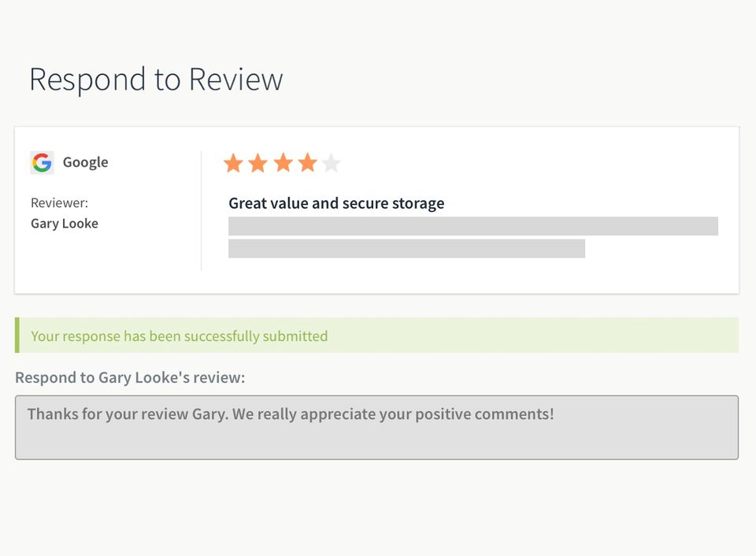Click the shorter grey review text placeholder
Image resolution: width=756 pixels, height=556 pixels.
click(x=406, y=249)
